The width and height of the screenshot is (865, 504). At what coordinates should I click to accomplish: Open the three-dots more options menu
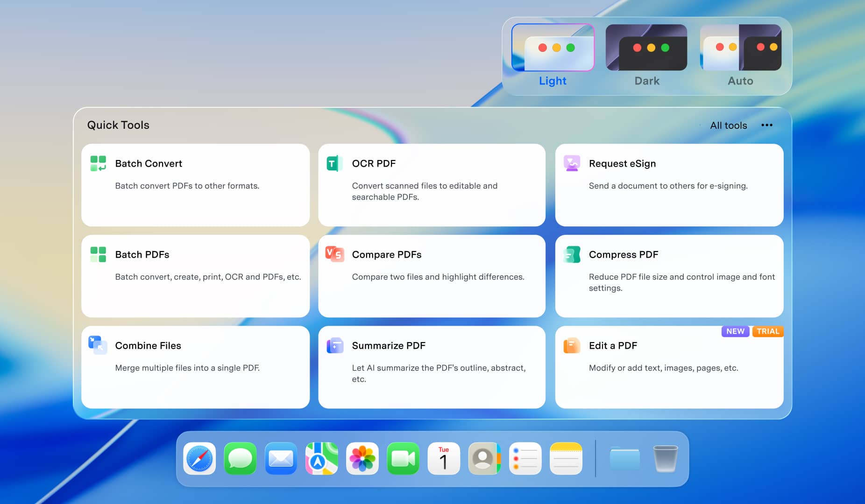[x=767, y=125]
